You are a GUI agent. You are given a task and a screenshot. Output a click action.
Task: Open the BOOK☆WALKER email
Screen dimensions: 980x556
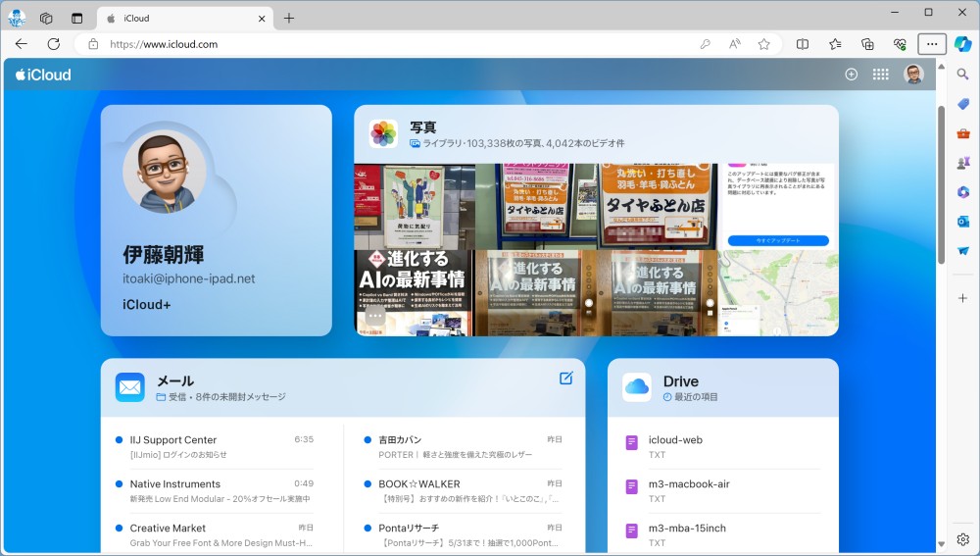tap(464, 491)
